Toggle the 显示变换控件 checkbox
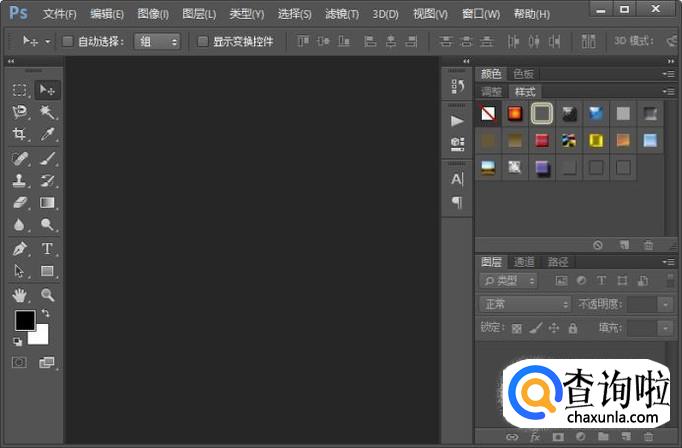The image size is (682, 448). click(203, 42)
